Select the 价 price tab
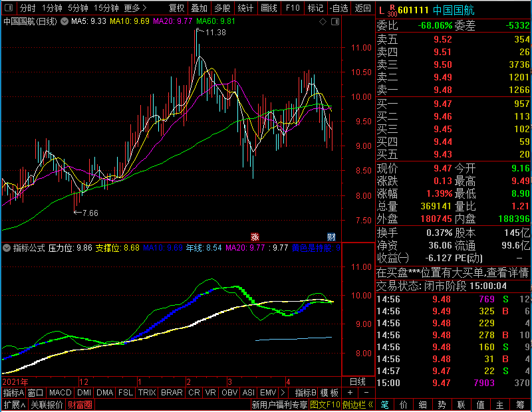This screenshot has height=412, width=532. (404, 405)
